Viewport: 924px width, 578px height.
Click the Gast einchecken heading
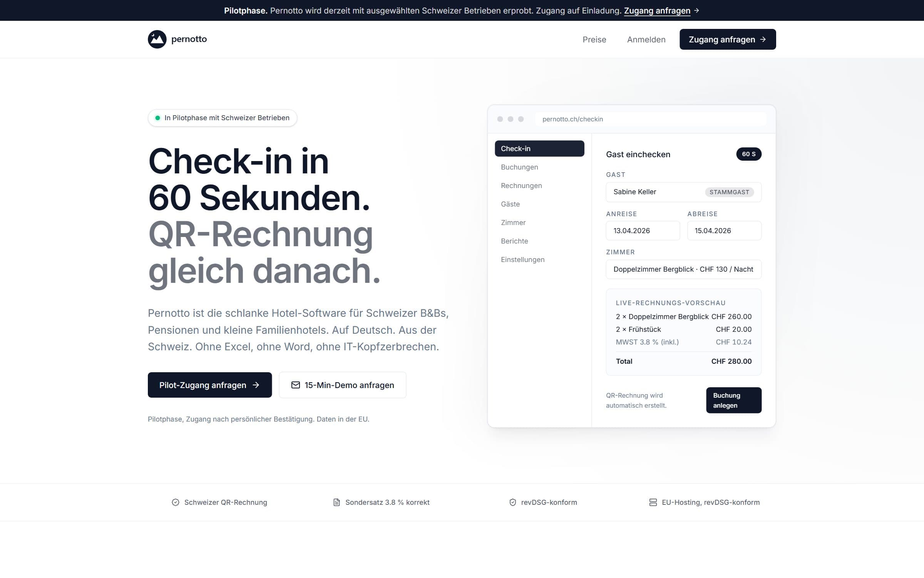tap(638, 155)
